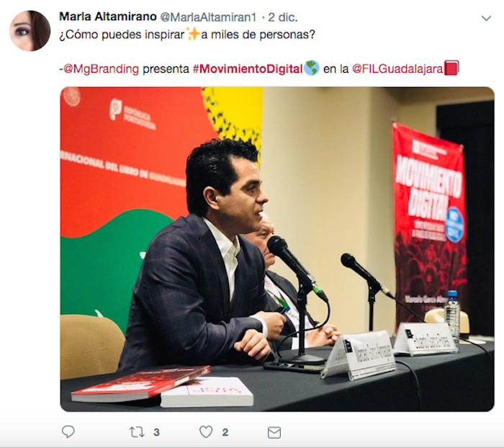504x448 pixels.
Task: Visit the @FILGuadalajara mention link
Action: (x=397, y=69)
